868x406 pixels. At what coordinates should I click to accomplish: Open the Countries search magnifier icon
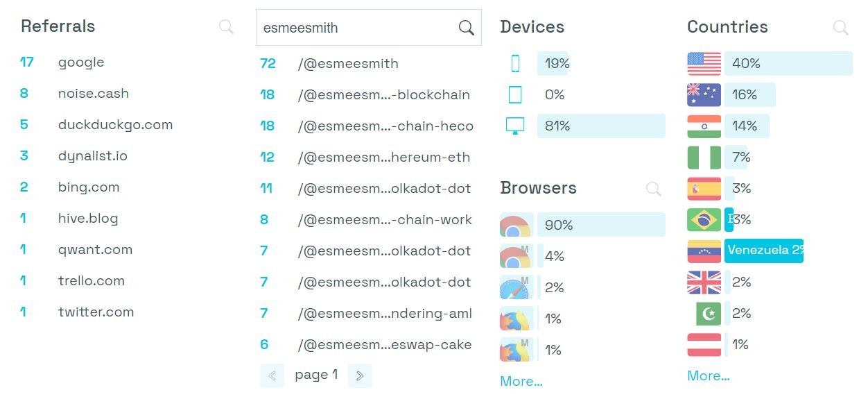(x=840, y=28)
